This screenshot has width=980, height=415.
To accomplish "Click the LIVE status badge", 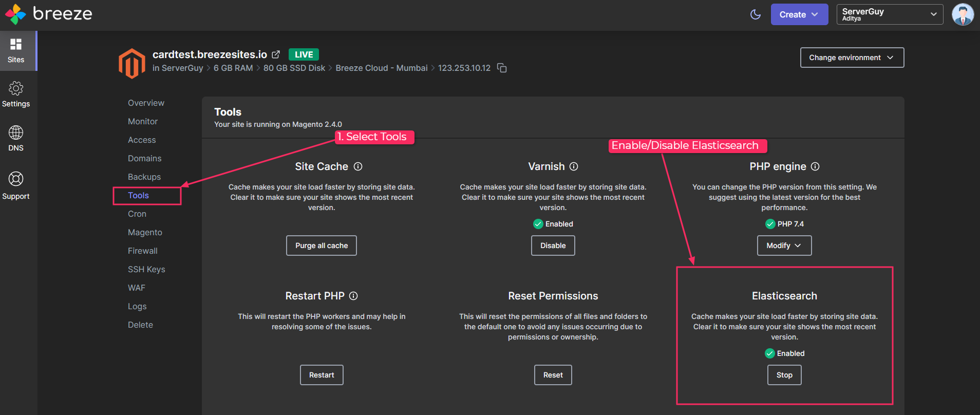I will [x=304, y=54].
